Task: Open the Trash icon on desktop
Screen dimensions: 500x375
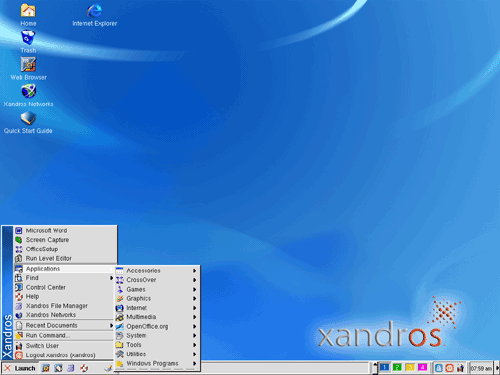Action: [x=28, y=42]
